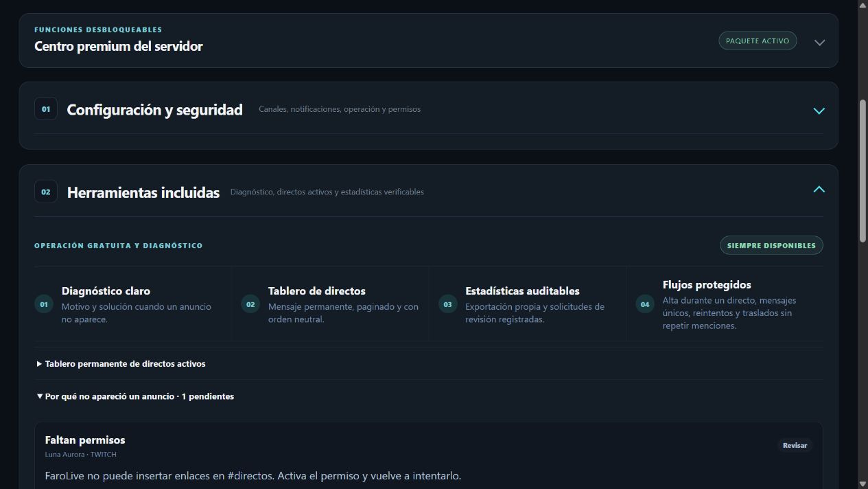The image size is (868, 489).
Task: Expand Configuración y seguridad section chevron
Action: click(x=819, y=110)
